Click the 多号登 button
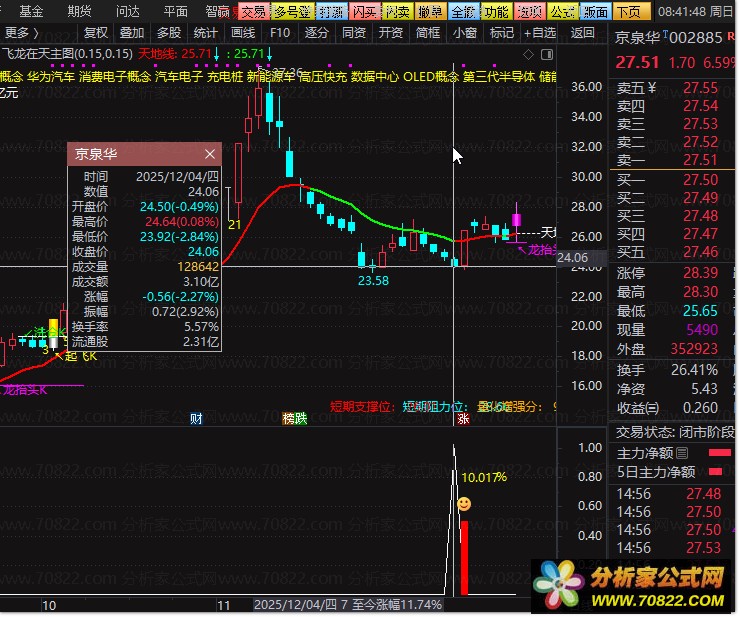741x617 pixels. coord(292,11)
